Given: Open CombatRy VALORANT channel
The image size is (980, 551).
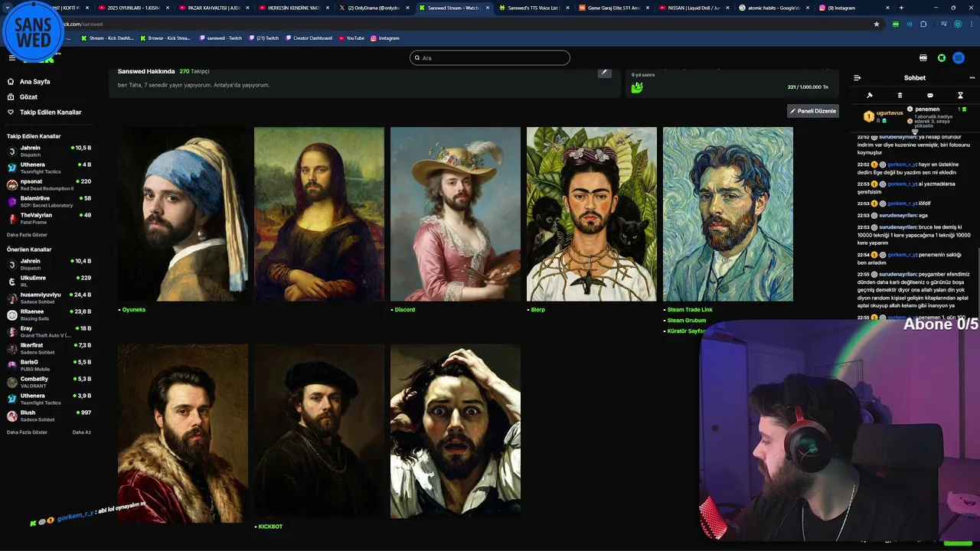Looking at the screenshot, I should pyautogui.click(x=49, y=382).
